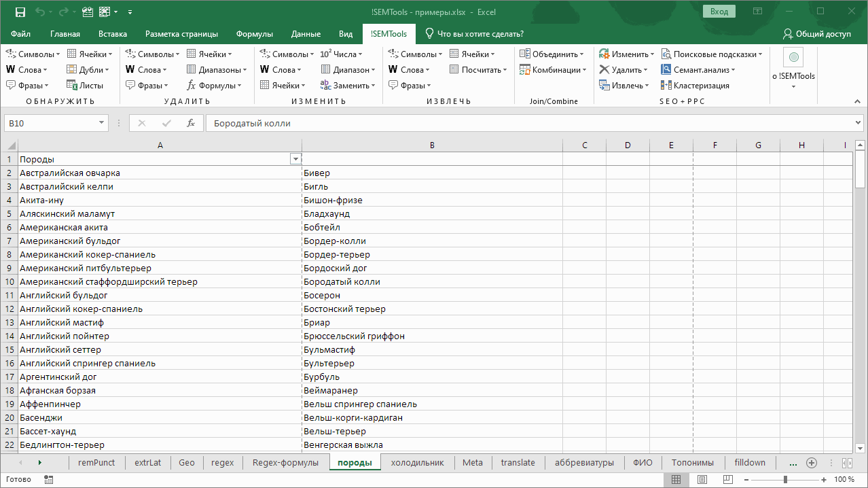Image resolution: width=868 pixels, height=488 pixels.
Task: Click the zoom slider in status bar
Action: coord(785,480)
